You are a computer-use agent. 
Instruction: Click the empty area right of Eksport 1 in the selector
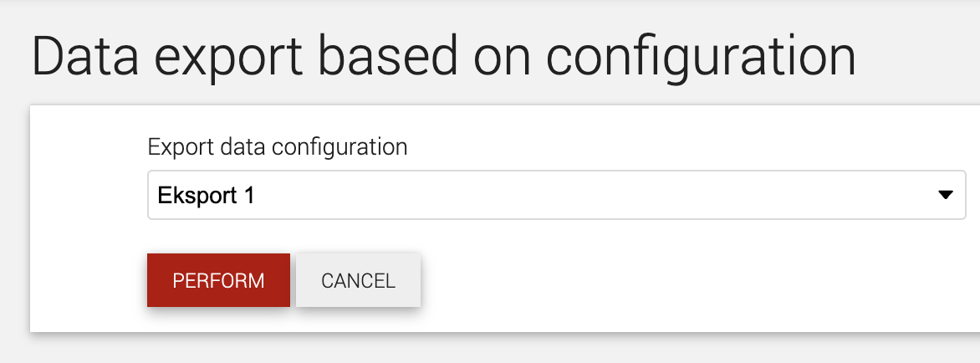pyautogui.click(x=594, y=196)
